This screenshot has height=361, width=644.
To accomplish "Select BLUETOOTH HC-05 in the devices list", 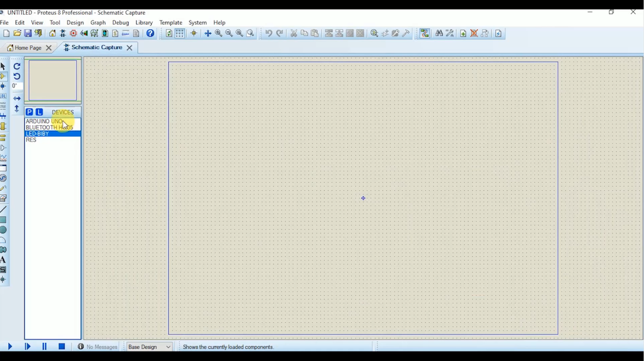I will [53, 128].
